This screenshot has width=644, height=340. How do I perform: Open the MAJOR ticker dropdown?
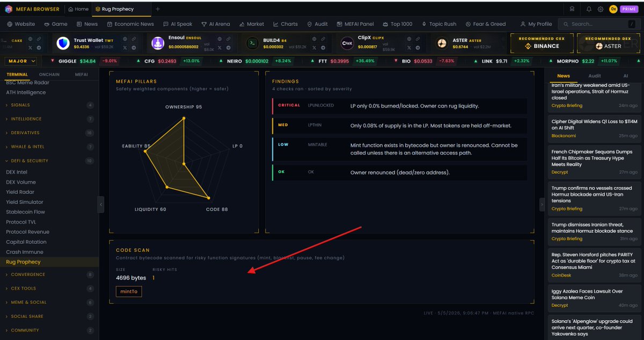click(22, 61)
